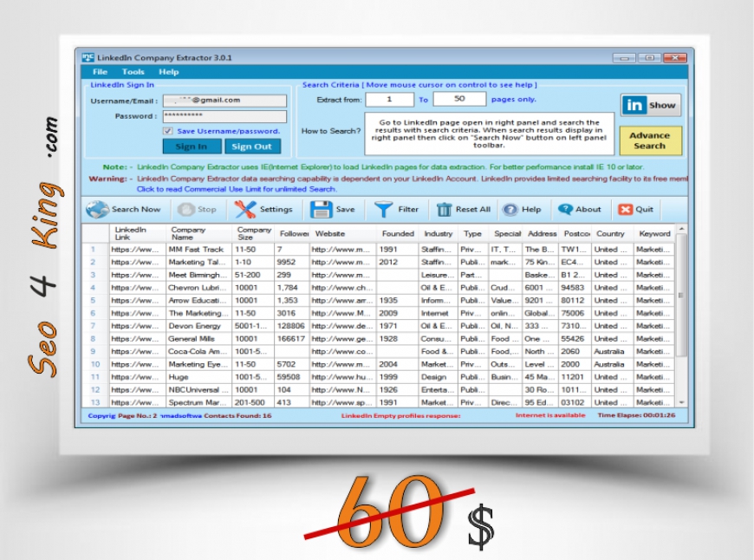This screenshot has width=754, height=560.
Task: Click the Keyword column header
Action: pos(654,233)
